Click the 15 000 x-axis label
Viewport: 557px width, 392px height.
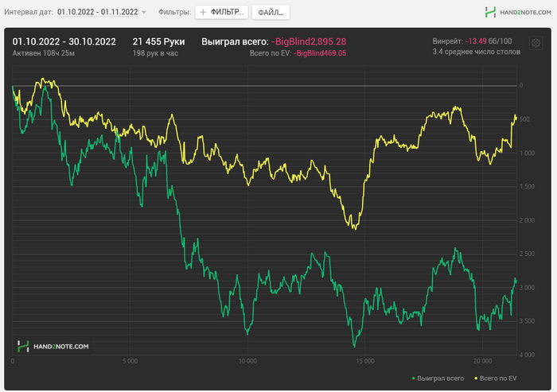click(x=365, y=361)
